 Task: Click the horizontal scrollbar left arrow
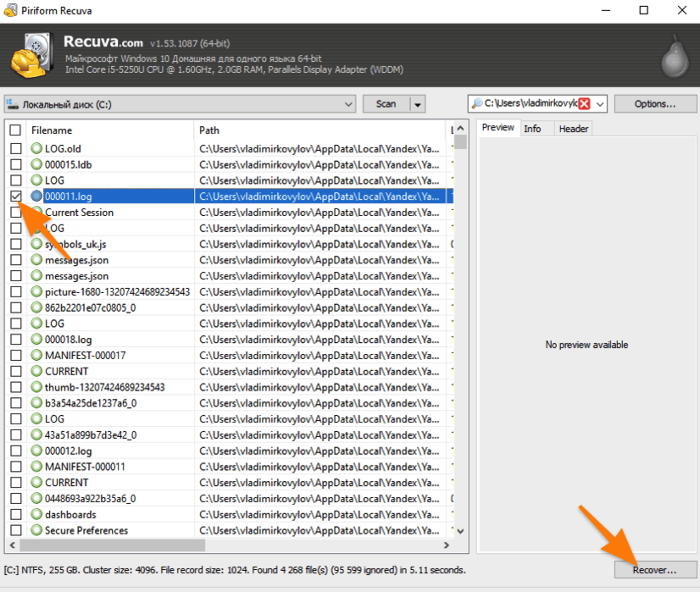click(x=13, y=545)
